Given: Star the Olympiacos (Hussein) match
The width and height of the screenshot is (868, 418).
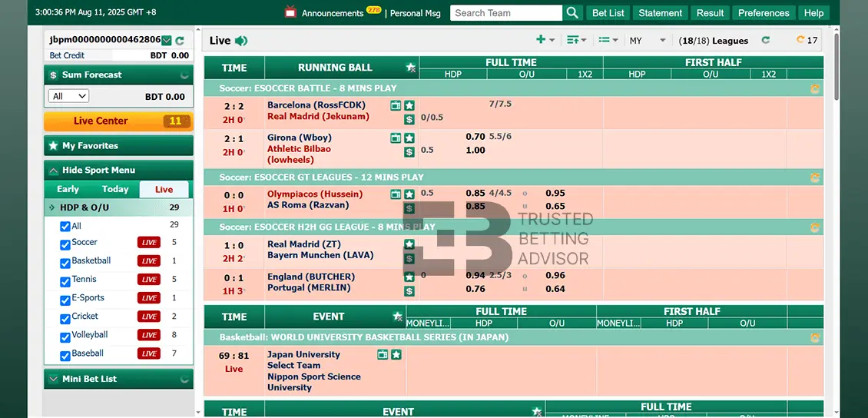Looking at the screenshot, I should [409, 194].
